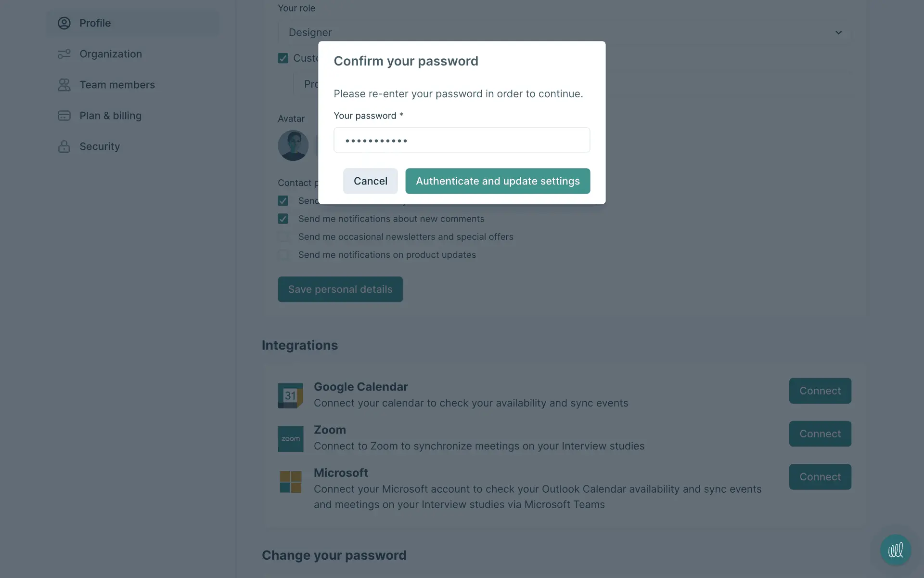This screenshot has width=924, height=578.
Task: Click the Google Calendar logo icon
Action: (290, 395)
